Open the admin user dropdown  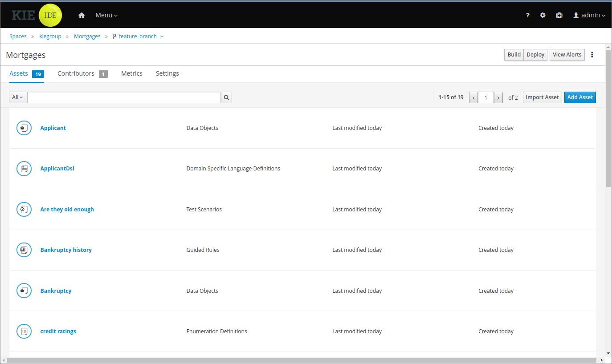tap(589, 15)
